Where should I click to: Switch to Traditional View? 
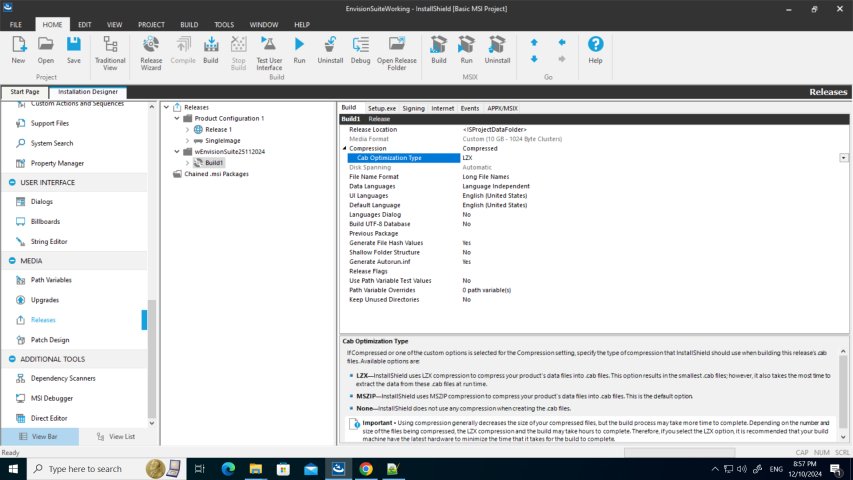pyautogui.click(x=110, y=53)
